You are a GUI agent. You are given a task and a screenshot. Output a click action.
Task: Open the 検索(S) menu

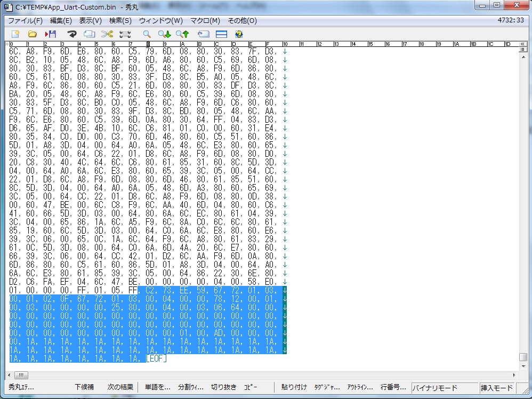tap(120, 21)
